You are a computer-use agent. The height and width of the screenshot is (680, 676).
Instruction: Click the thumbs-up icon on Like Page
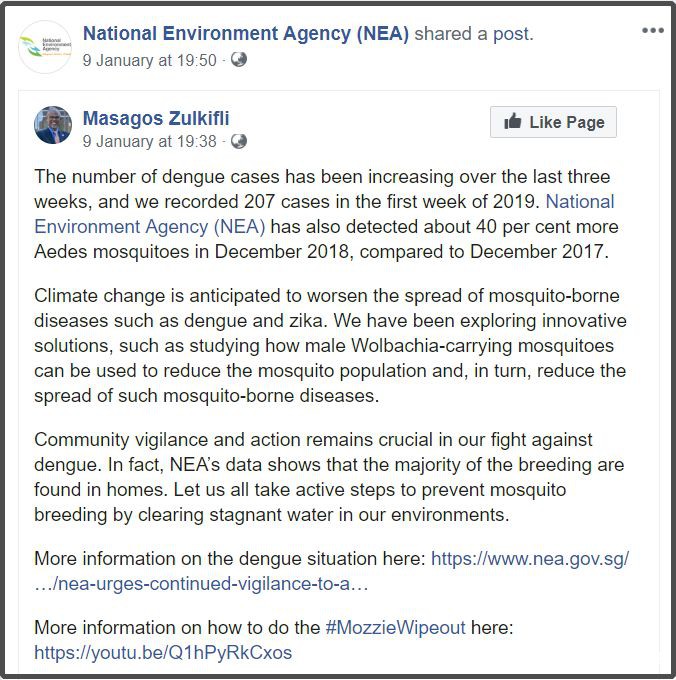(x=513, y=122)
